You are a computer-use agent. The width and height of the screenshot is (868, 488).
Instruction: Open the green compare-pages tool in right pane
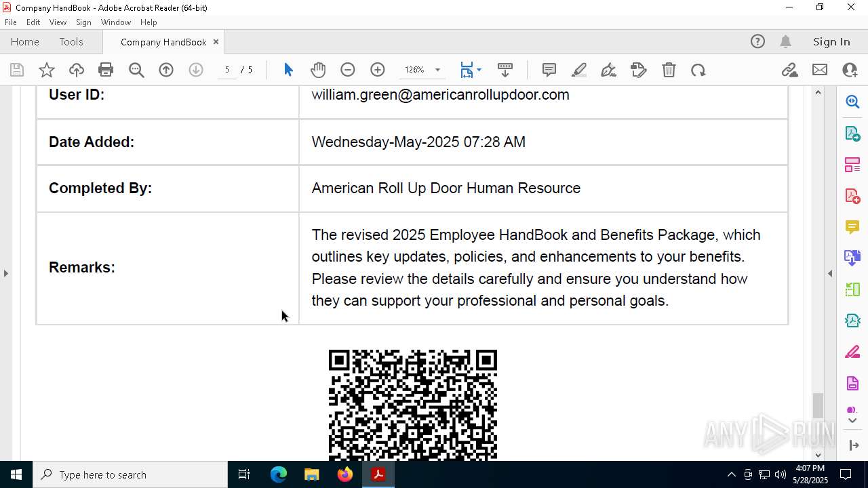(x=852, y=290)
